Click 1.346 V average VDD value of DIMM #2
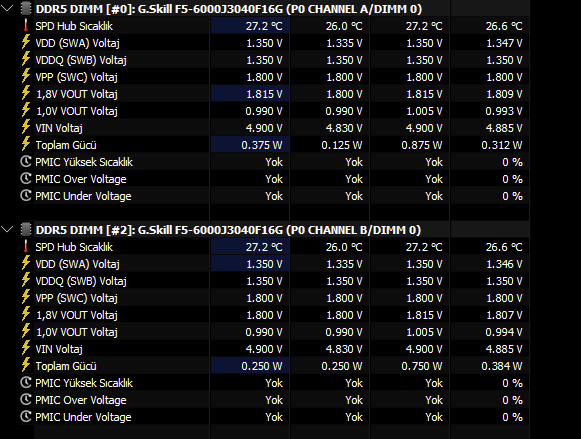Screen dimensions: 581x439 tap(504, 264)
